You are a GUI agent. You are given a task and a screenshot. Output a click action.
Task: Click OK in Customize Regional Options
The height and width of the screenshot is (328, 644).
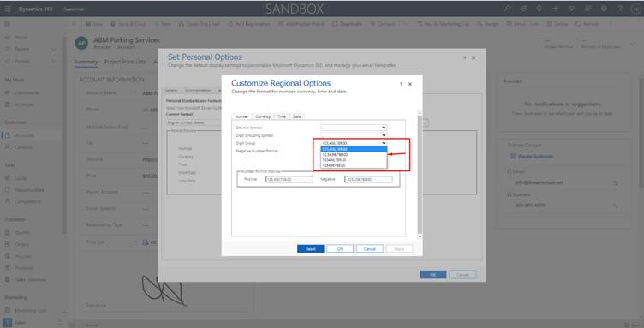(x=340, y=248)
